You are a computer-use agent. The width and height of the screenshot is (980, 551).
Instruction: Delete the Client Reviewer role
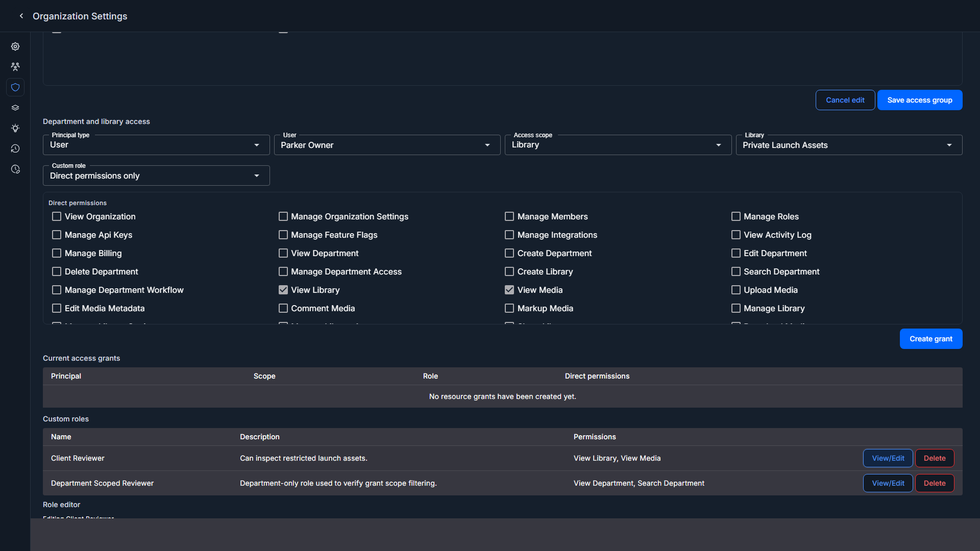(x=935, y=458)
